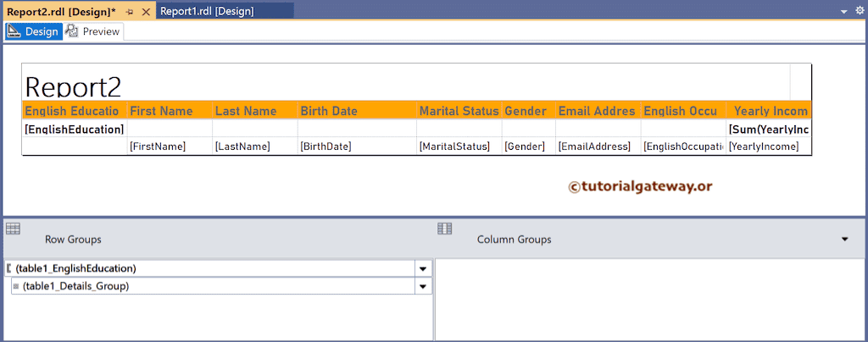This screenshot has width=868, height=342.
Task: Select the [YearlyIncome] detail cell
Action: 769,146
